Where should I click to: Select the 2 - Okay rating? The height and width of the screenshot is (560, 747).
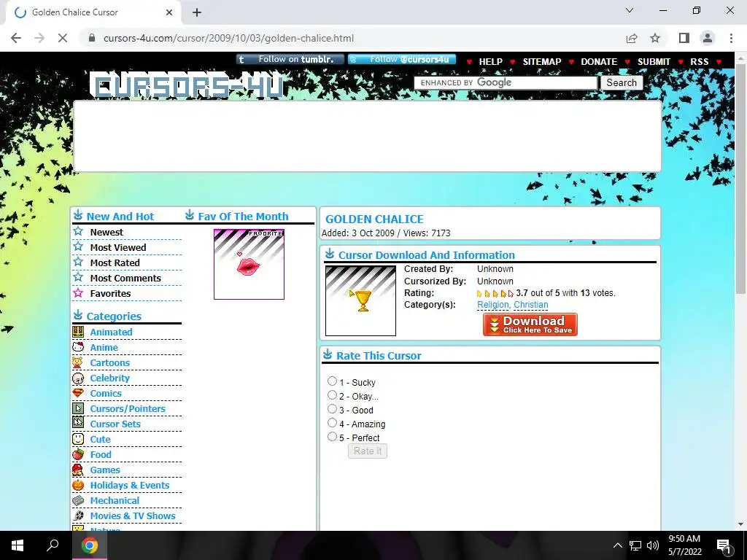(x=332, y=394)
